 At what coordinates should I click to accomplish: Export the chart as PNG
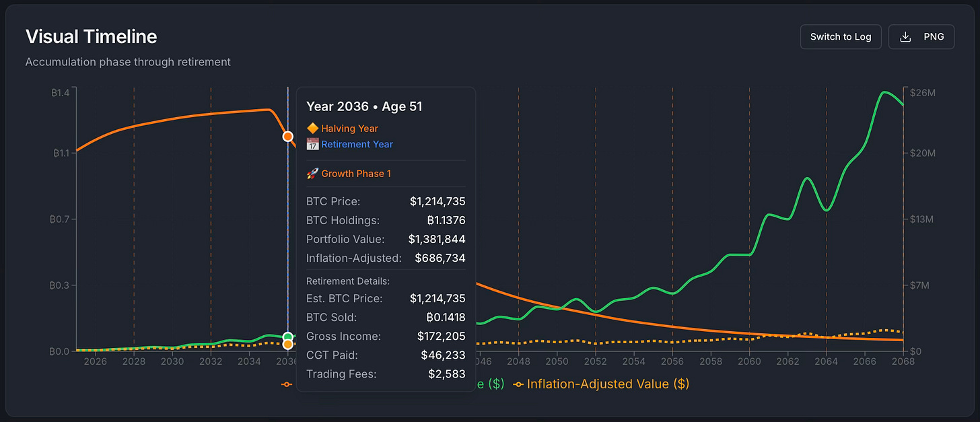pyautogui.click(x=921, y=36)
